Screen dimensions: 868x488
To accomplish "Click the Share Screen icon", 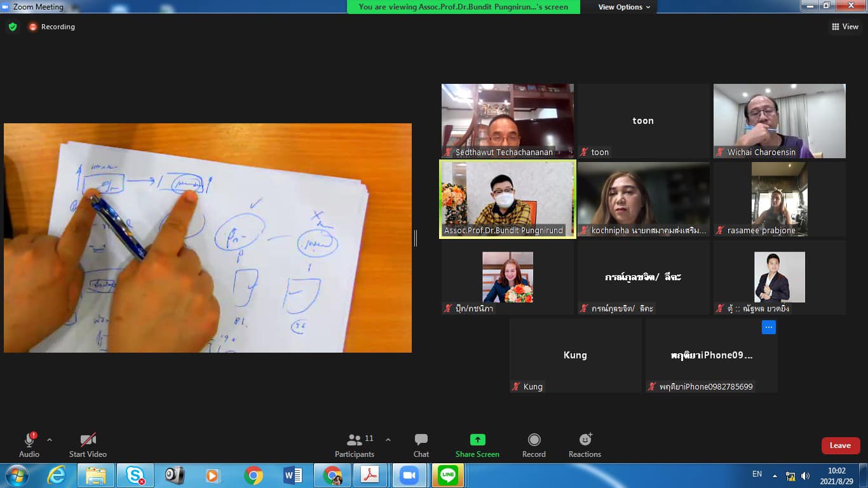I will click(477, 440).
